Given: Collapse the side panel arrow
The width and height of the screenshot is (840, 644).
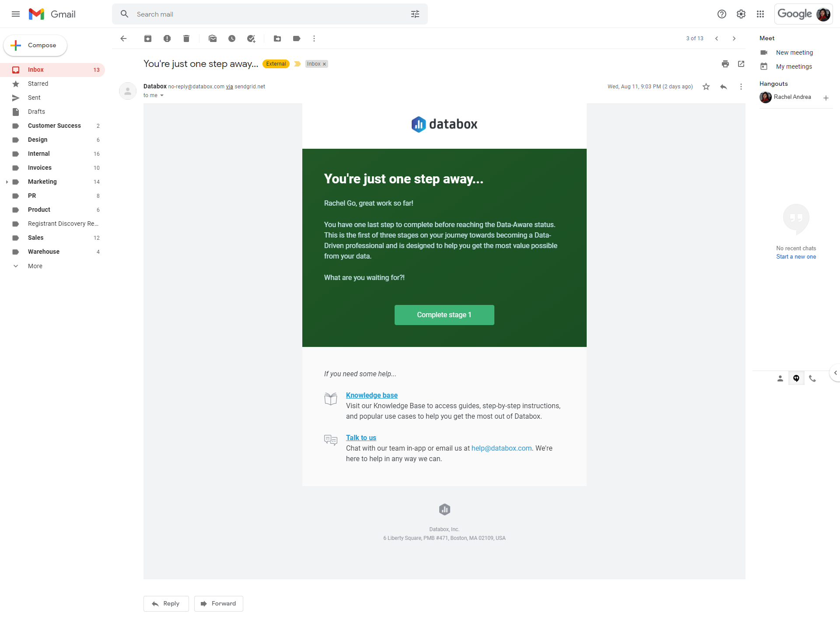Looking at the screenshot, I should point(835,373).
